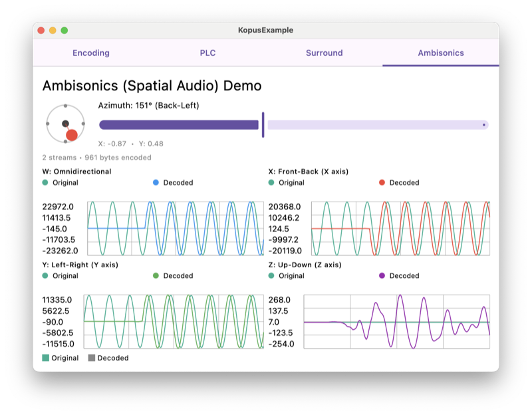532x415 pixels.
Task: Click the Azimuth slider handle
Action: (x=263, y=124)
